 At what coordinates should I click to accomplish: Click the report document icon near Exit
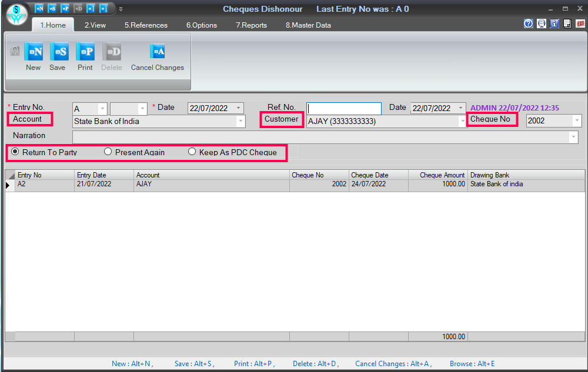click(566, 24)
